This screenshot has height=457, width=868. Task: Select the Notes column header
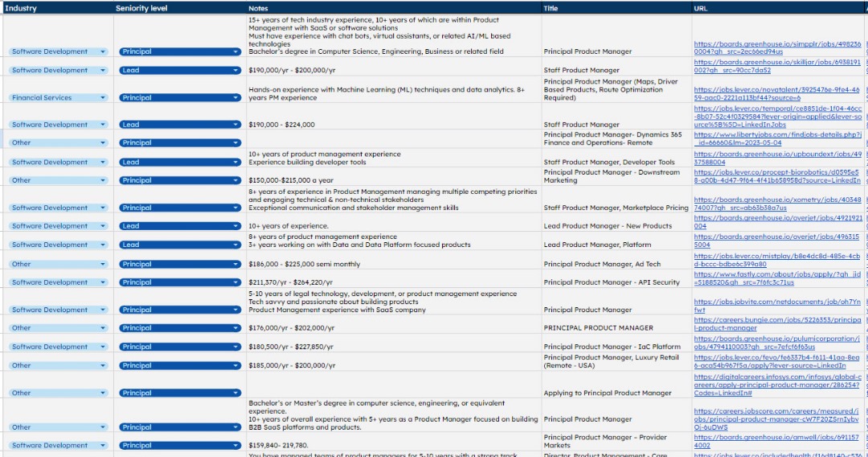394,8
